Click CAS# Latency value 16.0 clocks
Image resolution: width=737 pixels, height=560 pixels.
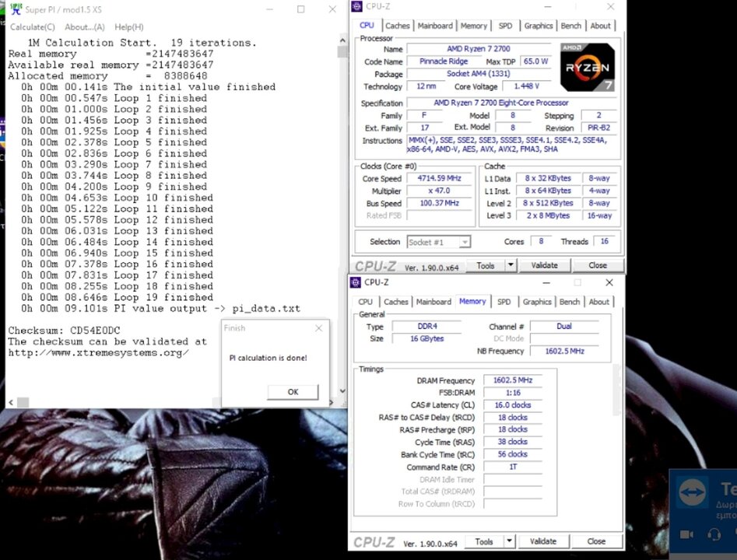[513, 405]
